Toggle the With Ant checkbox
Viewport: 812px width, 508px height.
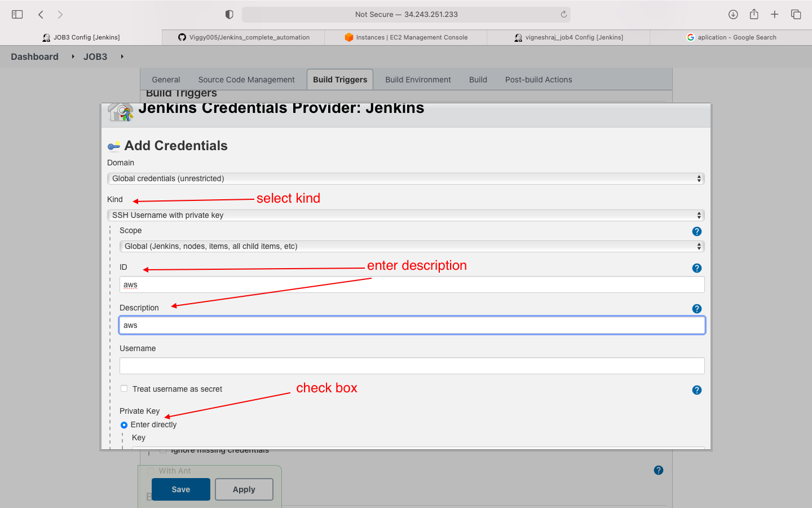(151, 471)
